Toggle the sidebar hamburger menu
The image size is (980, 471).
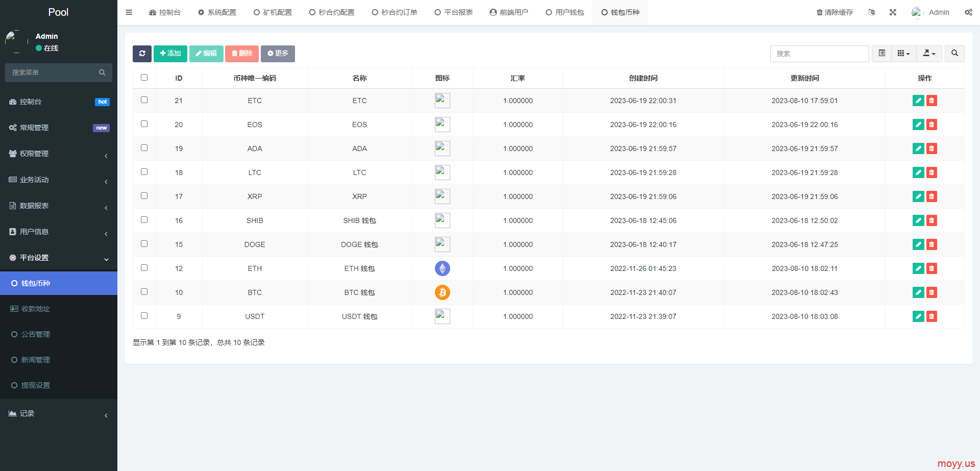coord(129,12)
